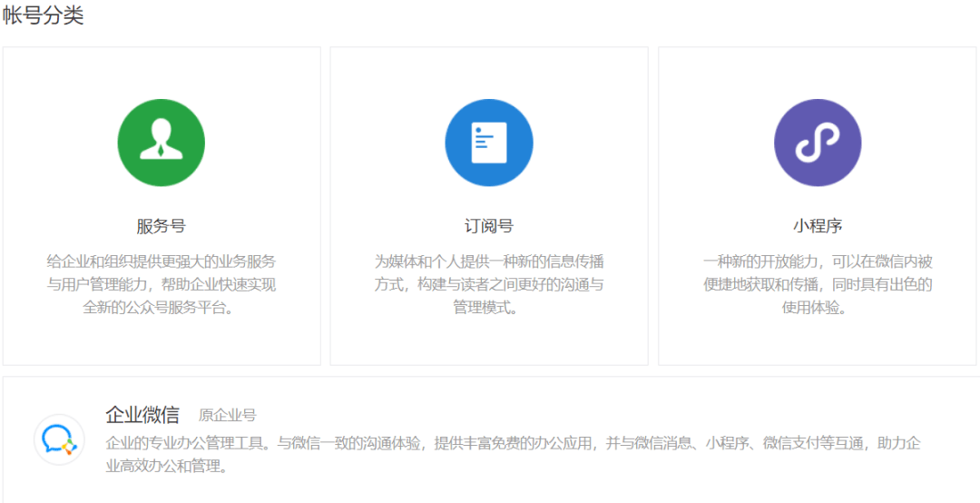The image size is (980, 503).
Task: Click the 帐号分类 section heading
Action: pos(43,16)
